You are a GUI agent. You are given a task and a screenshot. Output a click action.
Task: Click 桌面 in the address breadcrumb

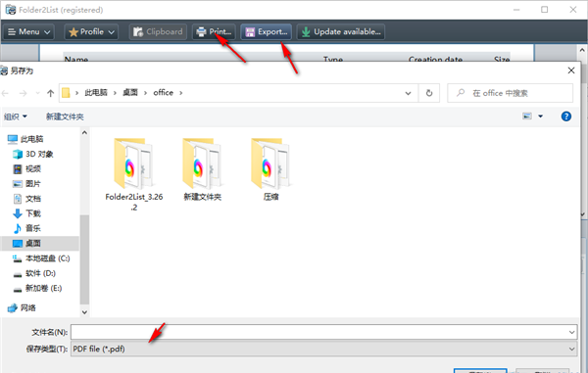click(130, 92)
